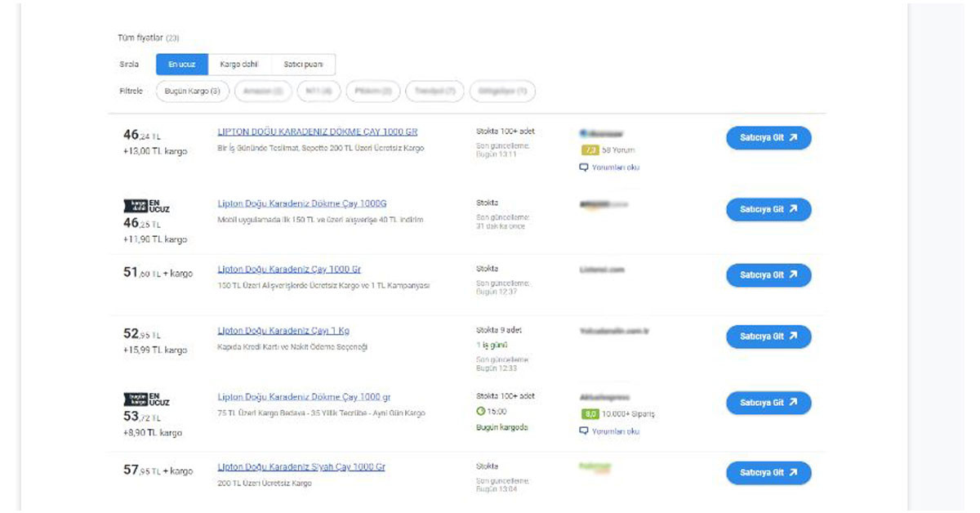
Task: Open "Lipton Doğu Karadeniz Siyah Çay 1000 Gr" link
Action: point(301,467)
